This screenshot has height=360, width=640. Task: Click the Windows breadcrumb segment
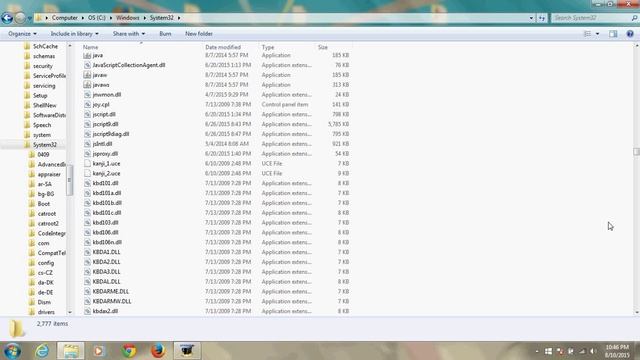(128, 18)
